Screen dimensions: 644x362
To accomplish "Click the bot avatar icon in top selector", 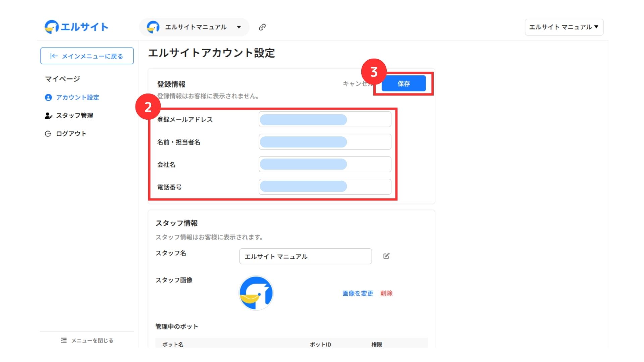I will tap(153, 27).
